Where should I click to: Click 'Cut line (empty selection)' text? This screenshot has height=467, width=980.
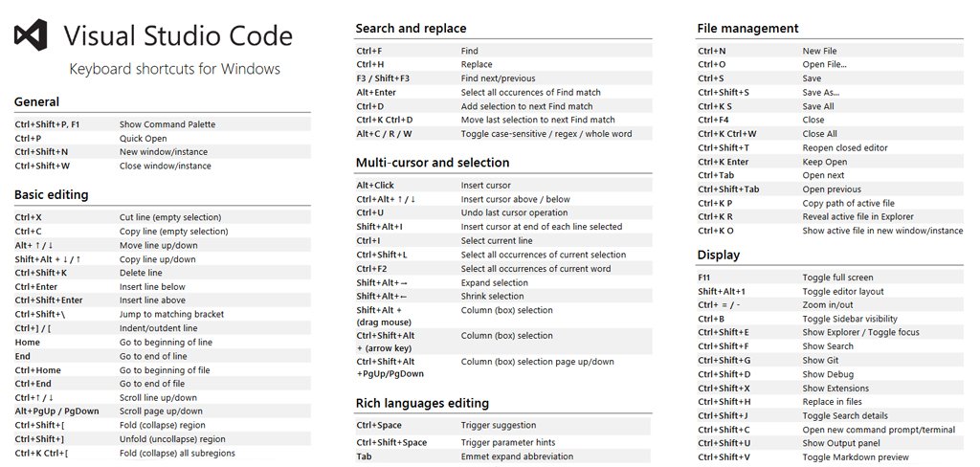pyautogui.click(x=170, y=217)
